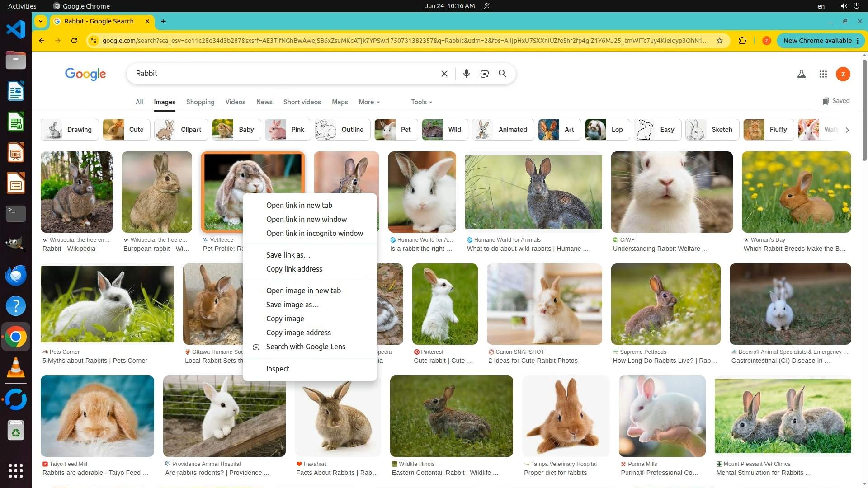Screen dimensions: 868x488
Task: Open Search Labs flask icon
Action: (x=801, y=74)
